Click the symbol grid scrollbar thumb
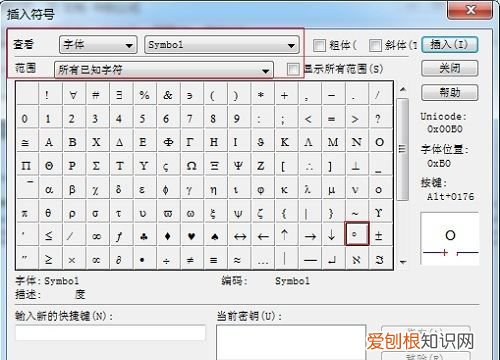The width and height of the screenshot is (500, 360). (x=403, y=149)
